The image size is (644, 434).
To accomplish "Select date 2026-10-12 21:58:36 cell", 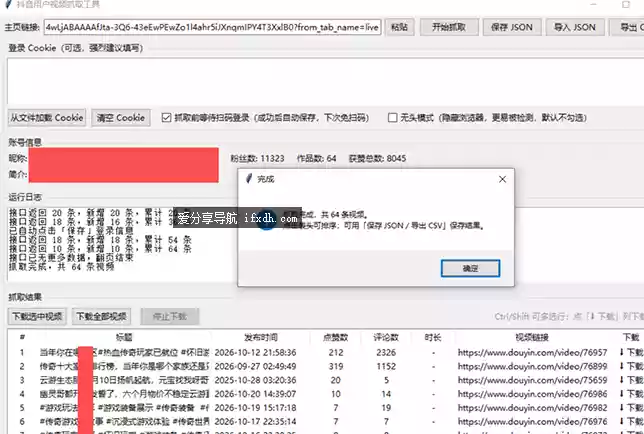I will (x=255, y=352).
